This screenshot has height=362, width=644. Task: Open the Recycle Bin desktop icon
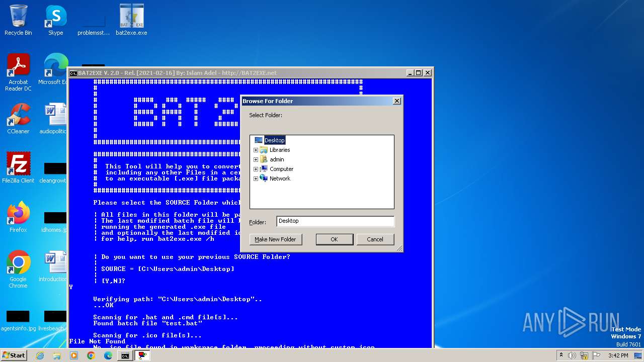point(18,20)
